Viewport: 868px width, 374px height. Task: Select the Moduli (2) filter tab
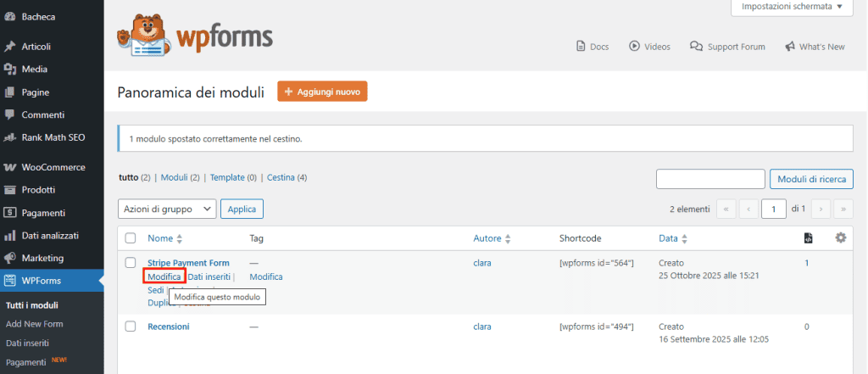[181, 178]
